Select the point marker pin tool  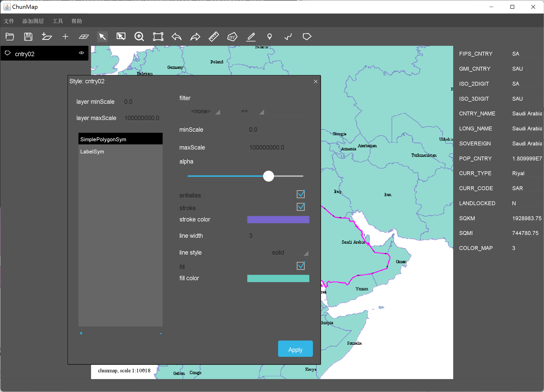[x=270, y=37]
